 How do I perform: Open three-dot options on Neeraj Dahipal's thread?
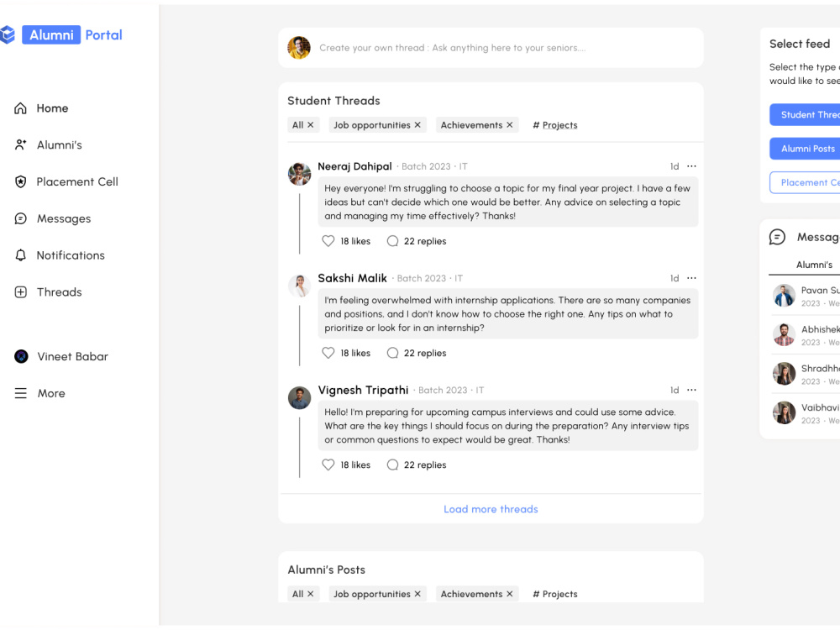coord(691,166)
